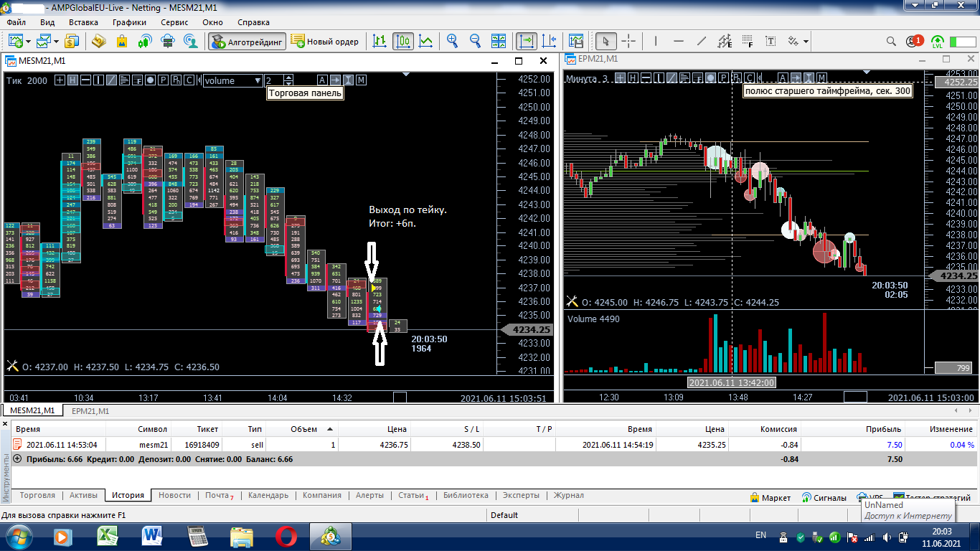The width and height of the screenshot is (980, 551).
Task: Click the profiles toolbar icon
Action: (44, 41)
